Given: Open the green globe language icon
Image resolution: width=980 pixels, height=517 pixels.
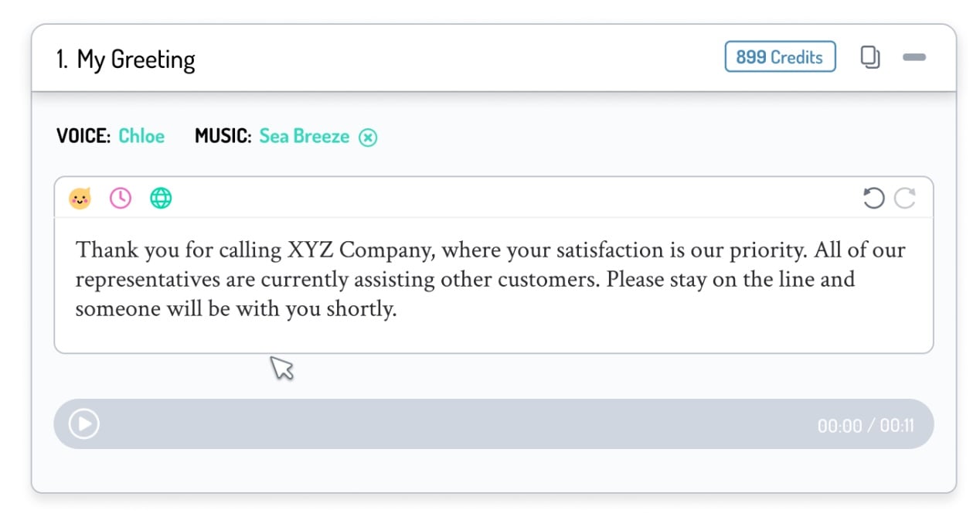Looking at the screenshot, I should pos(161,199).
